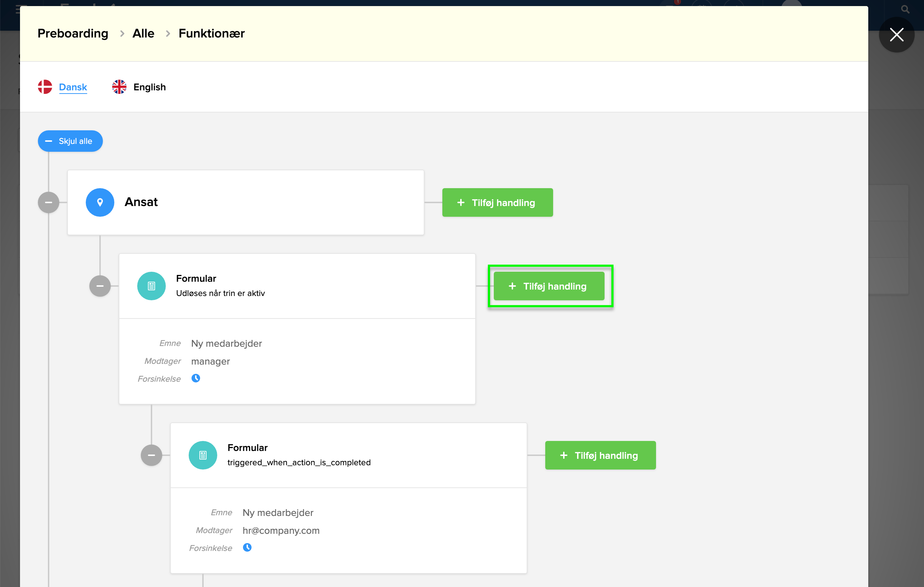Click the teal form icon on second Formular
The width and height of the screenshot is (924, 587).
point(203,455)
